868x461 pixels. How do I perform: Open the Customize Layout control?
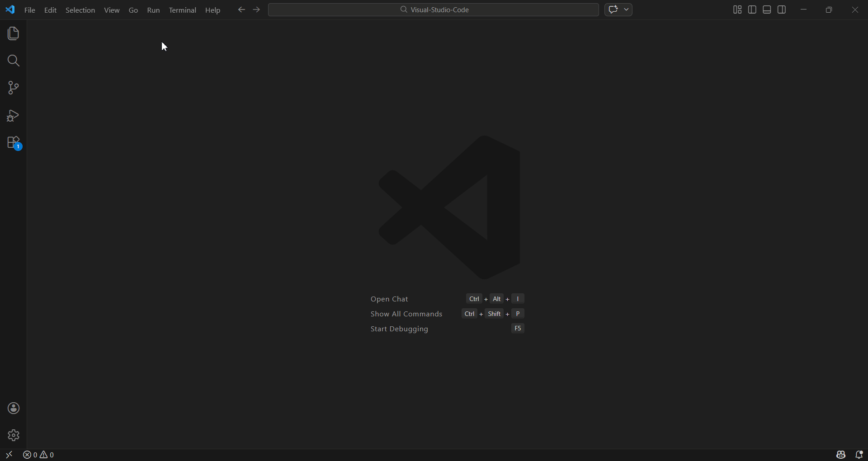(x=736, y=9)
